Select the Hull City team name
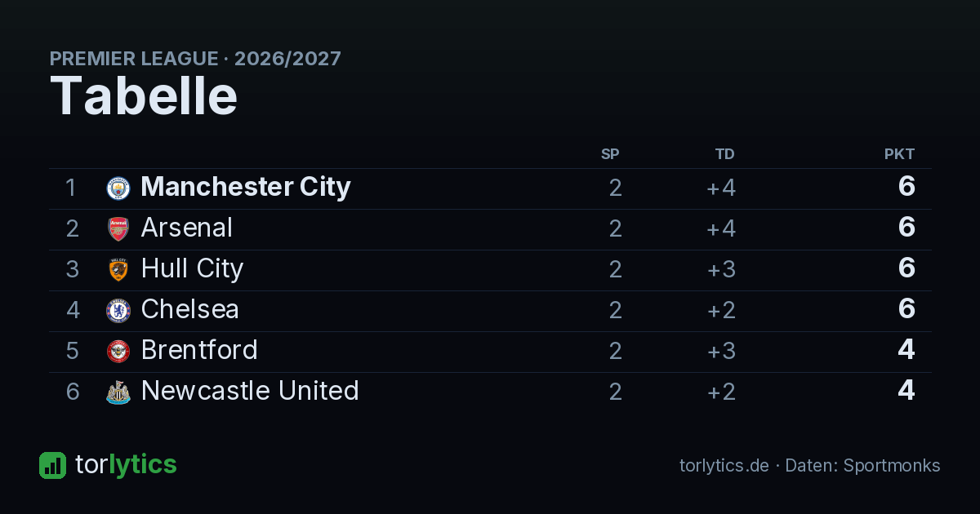The height and width of the screenshot is (514, 980). [192, 269]
